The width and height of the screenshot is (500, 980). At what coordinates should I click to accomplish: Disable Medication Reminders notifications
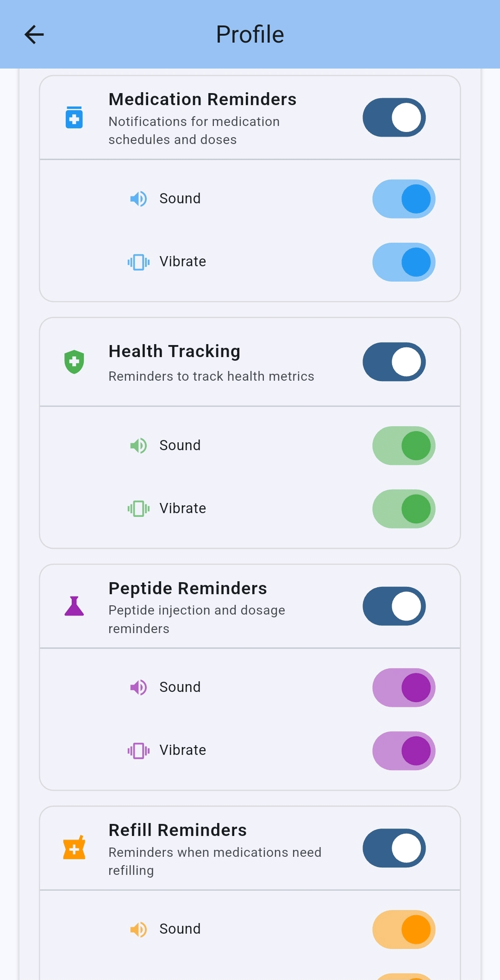click(393, 118)
